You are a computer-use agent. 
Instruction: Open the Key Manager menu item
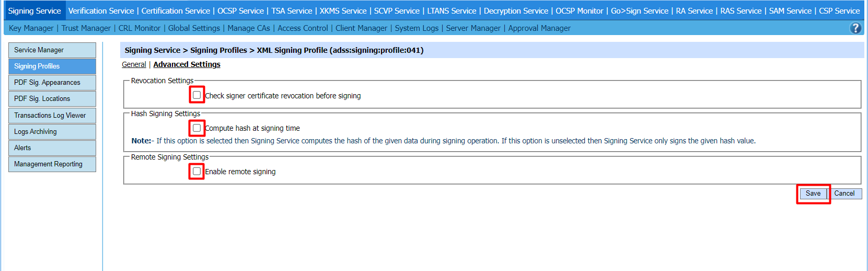(31, 28)
